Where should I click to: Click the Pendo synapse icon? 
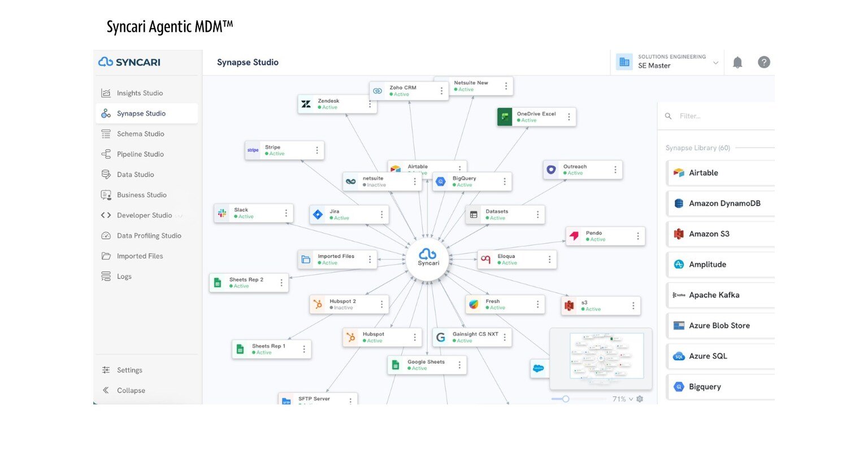(574, 236)
